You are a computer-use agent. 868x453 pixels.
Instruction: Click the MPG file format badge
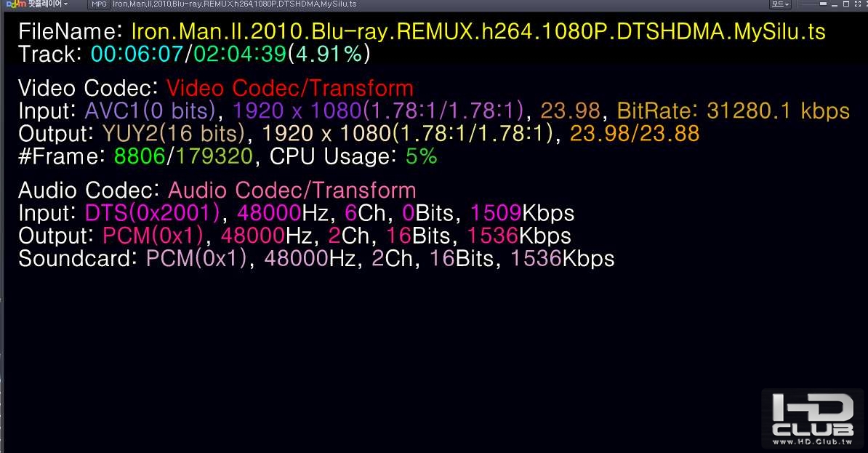click(x=99, y=4)
